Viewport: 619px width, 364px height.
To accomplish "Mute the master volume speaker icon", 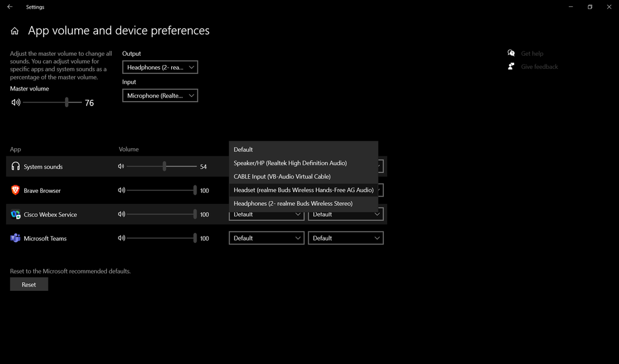I will (16, 103).
